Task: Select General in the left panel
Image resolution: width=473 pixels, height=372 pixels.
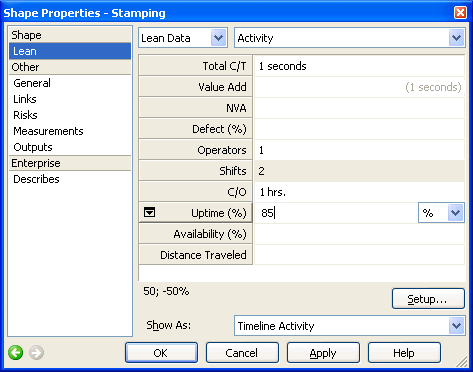Action: (32, 83)
